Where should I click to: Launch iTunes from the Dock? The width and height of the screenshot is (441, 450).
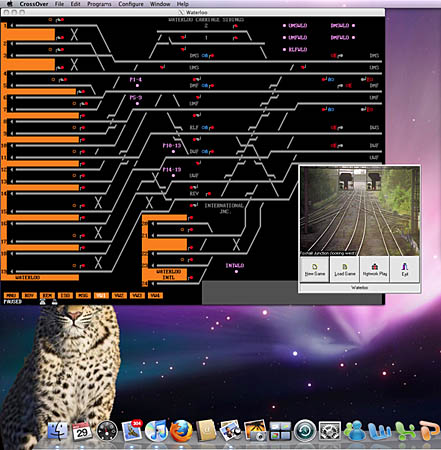coord(156,431)
